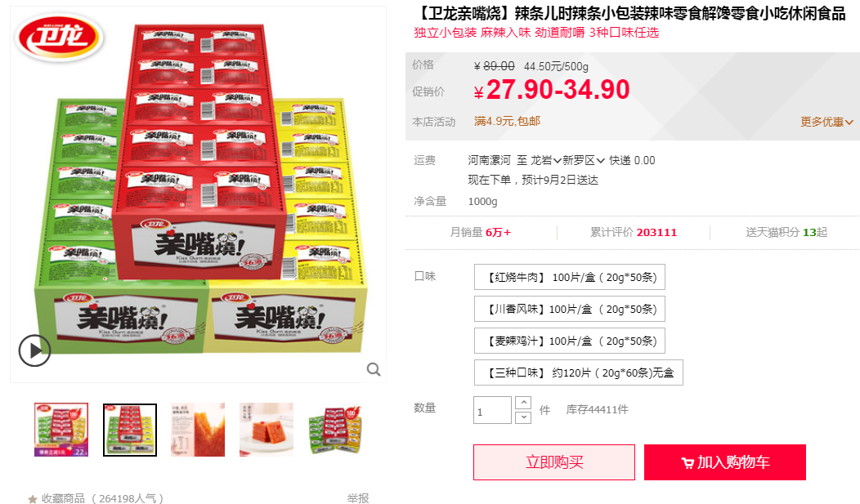This screenshot has width=860, height=504.
Task: Select first promotional thumbnail image
Action: 60,430
